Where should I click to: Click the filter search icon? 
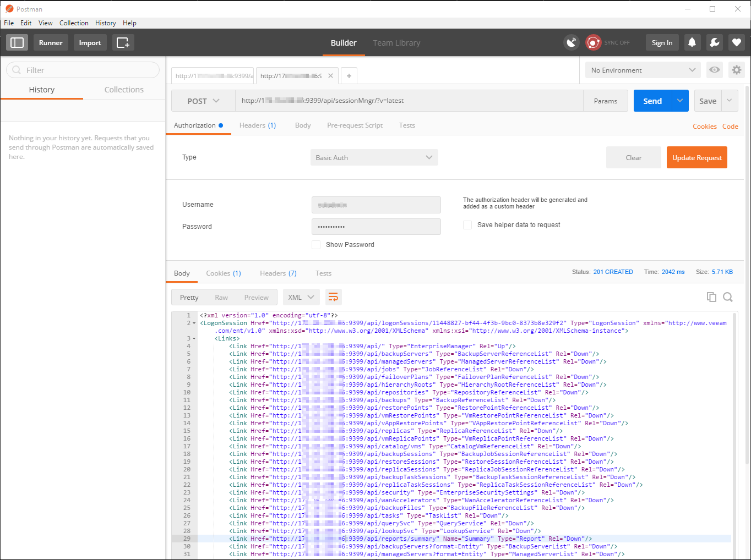pyautogui.click(x=17, y=70)
